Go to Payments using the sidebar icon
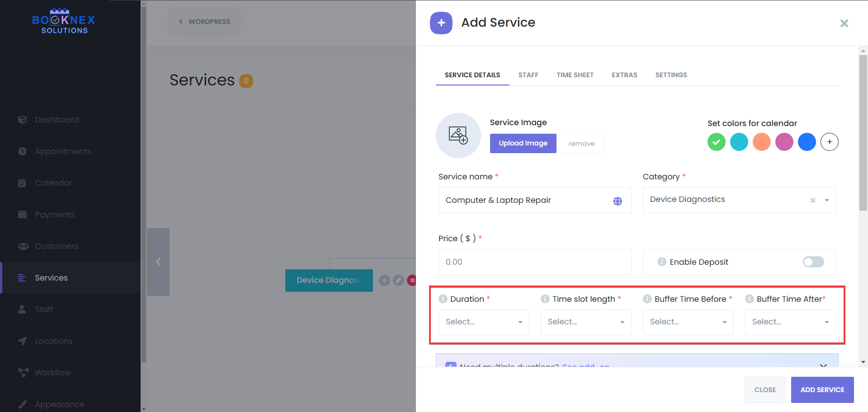 [x=23, y=214]
